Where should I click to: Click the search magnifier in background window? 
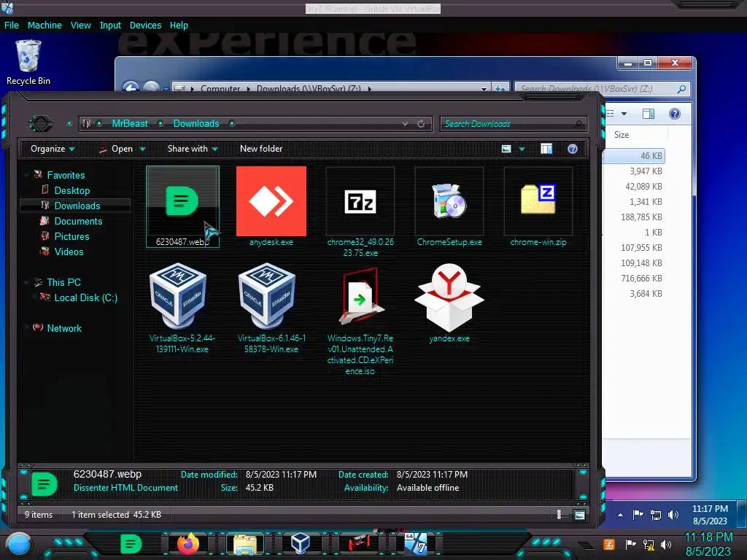pos(681,88)
